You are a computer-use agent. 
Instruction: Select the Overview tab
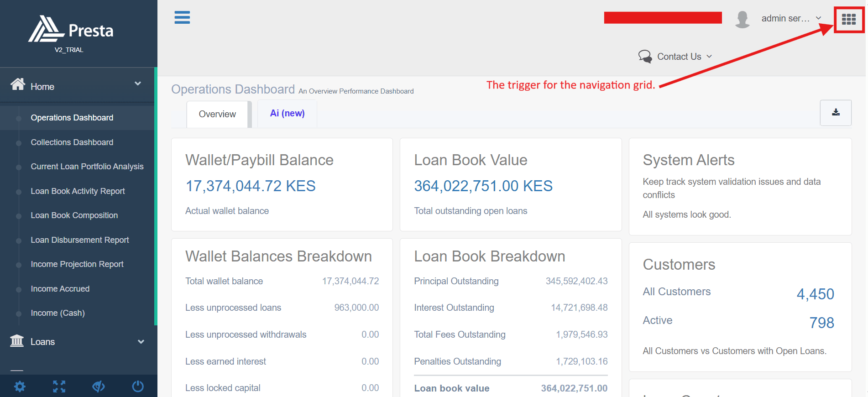(x=217, y=114)
